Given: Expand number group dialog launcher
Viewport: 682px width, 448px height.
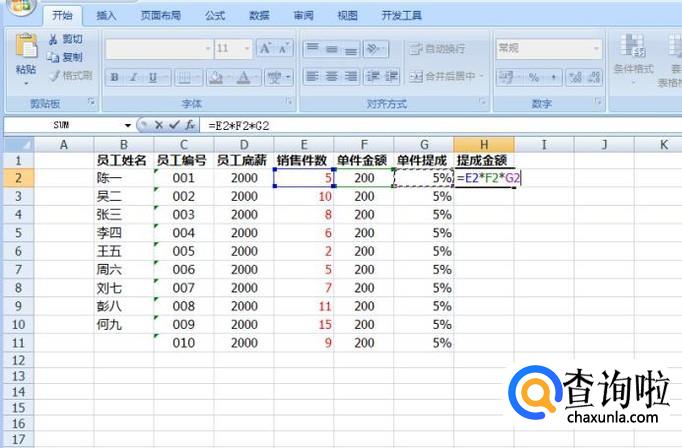Looking at the screenshot, I should 598,102.
